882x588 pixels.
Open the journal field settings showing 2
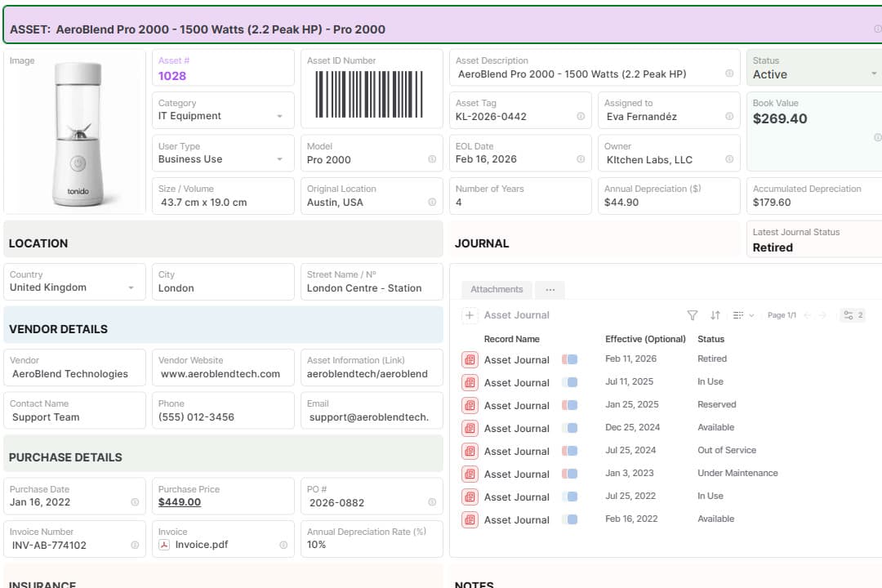pyautogui.click(x=853, y=315)
